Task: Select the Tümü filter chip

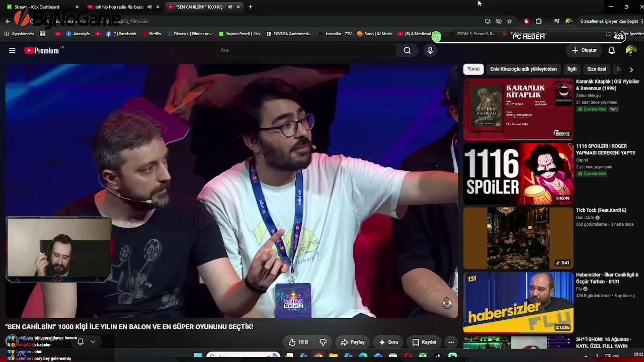Action: [x=473, y=69]
